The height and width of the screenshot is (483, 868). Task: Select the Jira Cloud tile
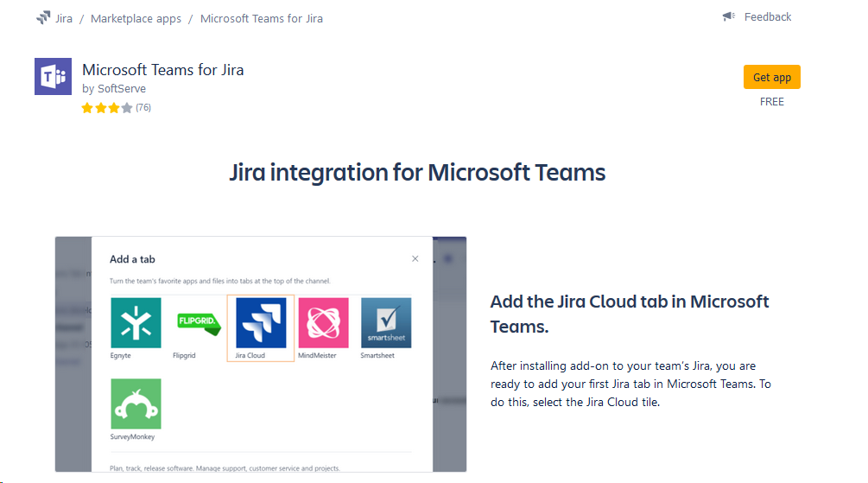[x=261, y=328]
